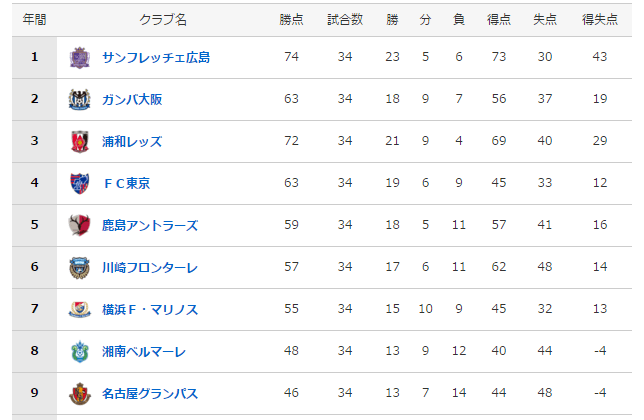The height and width of the screenshot is (420, 644).
Task: Click the 勝点 column header
Action: 292,20
